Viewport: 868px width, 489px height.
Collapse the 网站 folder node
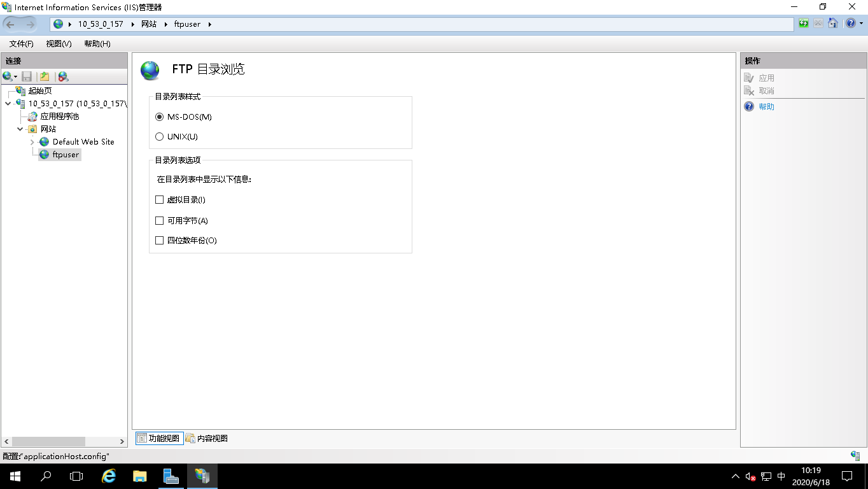(20, 129)
